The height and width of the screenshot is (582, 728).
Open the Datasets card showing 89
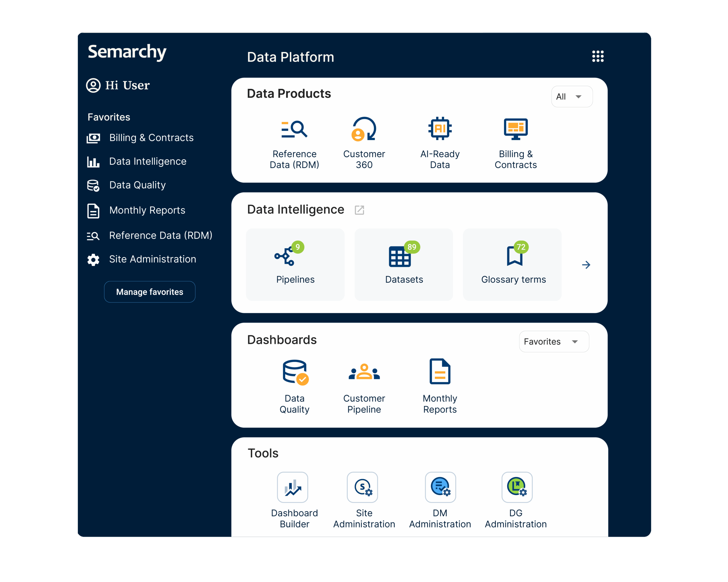(x=404, y=265)
